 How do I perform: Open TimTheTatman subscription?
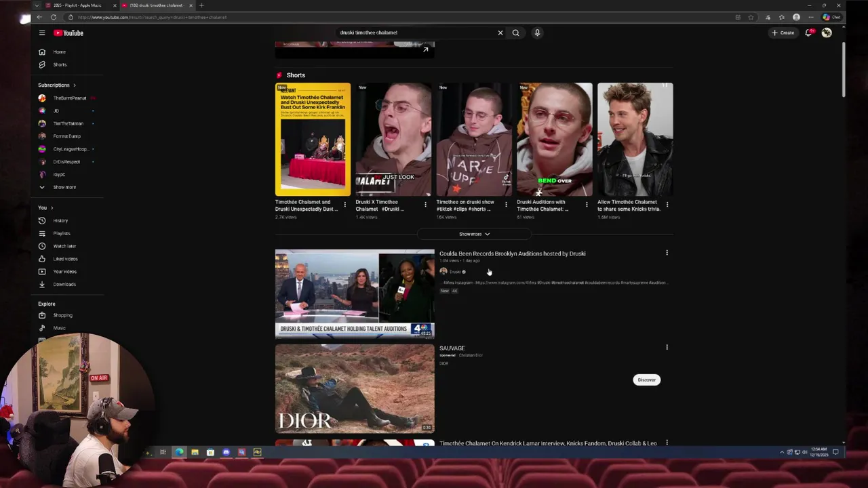click(68, 123)
